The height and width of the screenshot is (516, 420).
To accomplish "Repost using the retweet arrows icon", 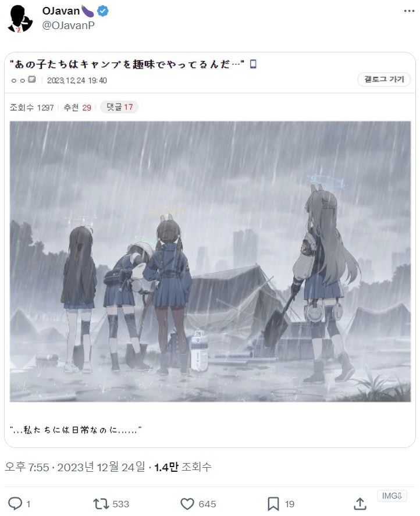I will coord(101,504).
